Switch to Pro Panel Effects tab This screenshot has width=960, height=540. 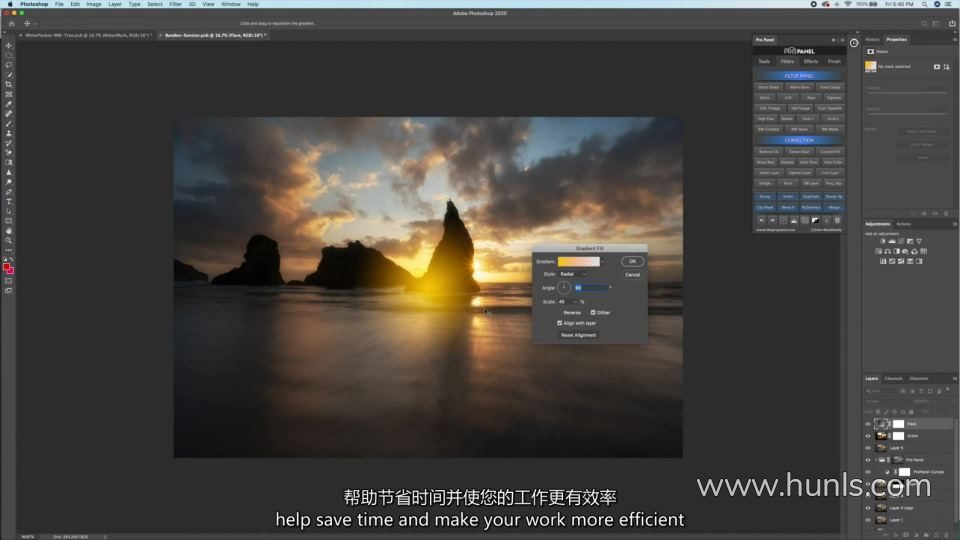click(x=811, y=61)
